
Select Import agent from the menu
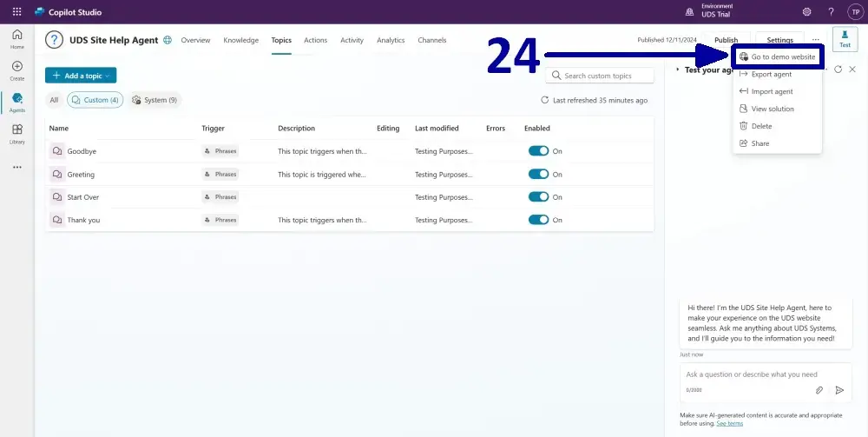point(777,91)
